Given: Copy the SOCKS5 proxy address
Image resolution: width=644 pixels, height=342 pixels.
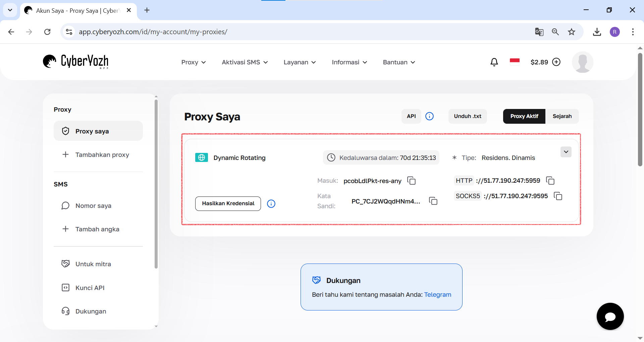Looking at the screenshot, I should point(558,196).
